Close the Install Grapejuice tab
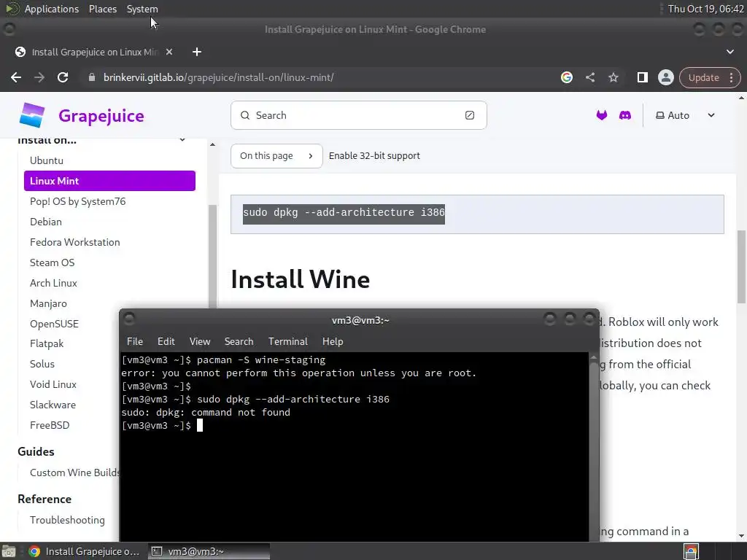 tap(169, 52)
